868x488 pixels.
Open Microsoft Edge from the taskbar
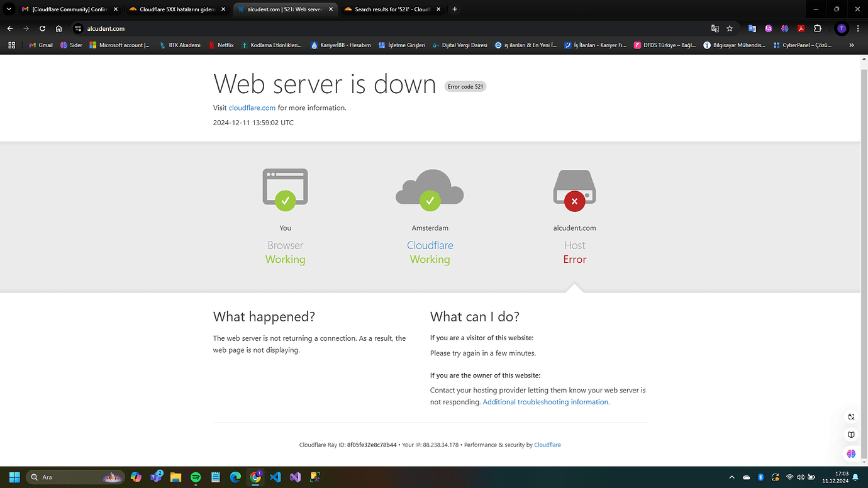click(235, 477)
